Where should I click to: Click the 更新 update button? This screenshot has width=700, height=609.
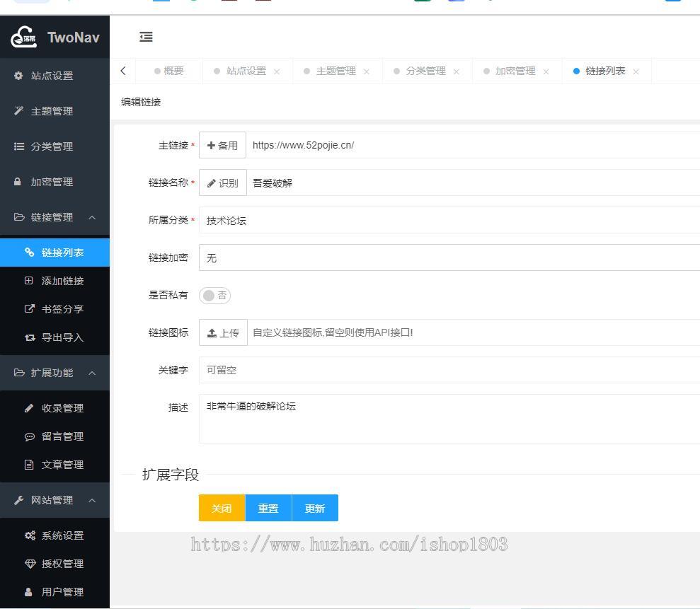315,508
